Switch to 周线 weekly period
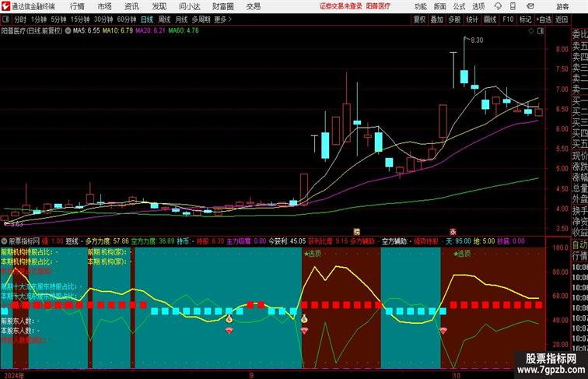 [164, 19]
